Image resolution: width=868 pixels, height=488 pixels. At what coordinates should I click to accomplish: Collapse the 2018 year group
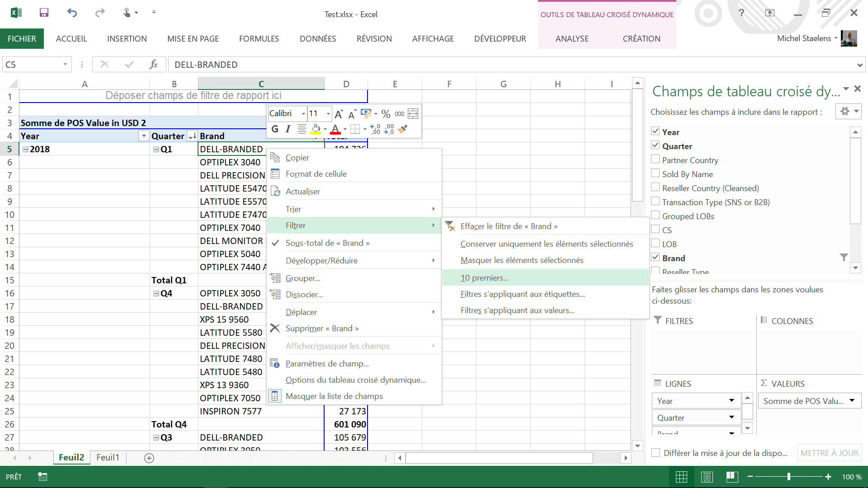pyautogui.click(x=26, y=149)
